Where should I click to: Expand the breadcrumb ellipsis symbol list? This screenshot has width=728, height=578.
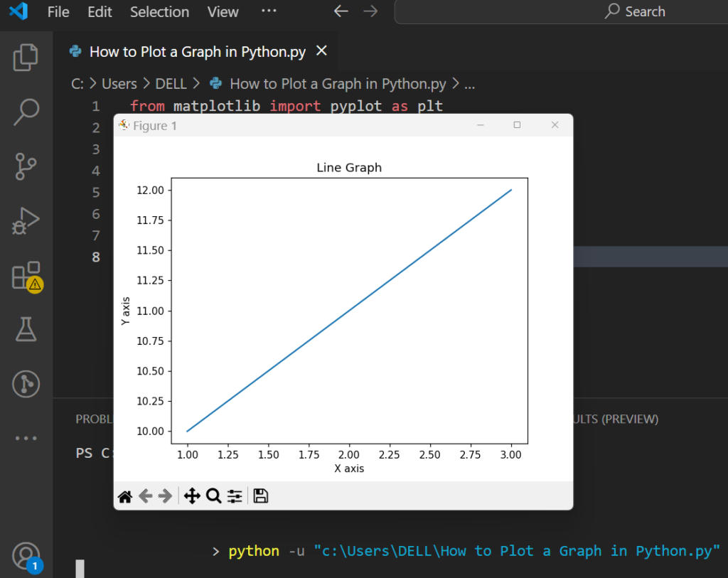(x=470, y=85)
